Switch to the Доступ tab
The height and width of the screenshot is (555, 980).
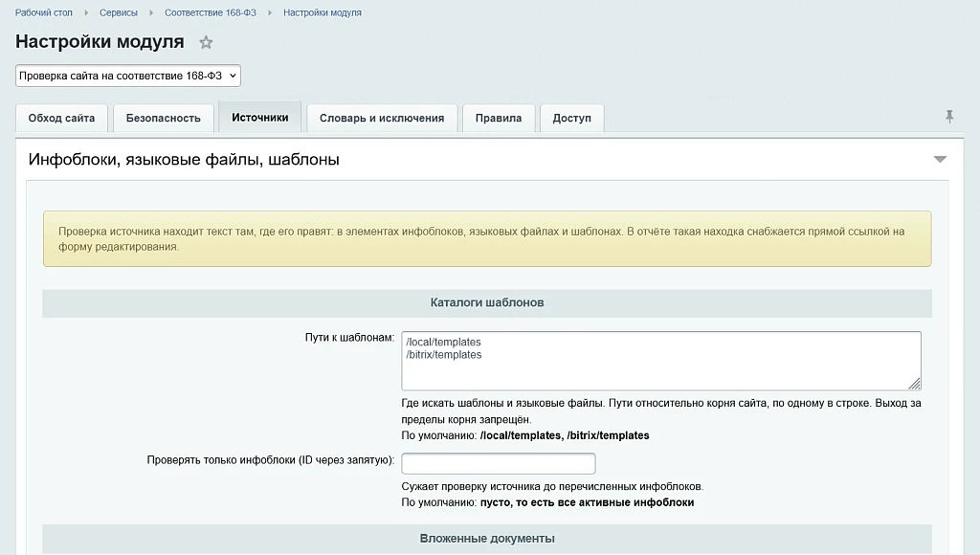pyautogui.click(x=572, y=118)
